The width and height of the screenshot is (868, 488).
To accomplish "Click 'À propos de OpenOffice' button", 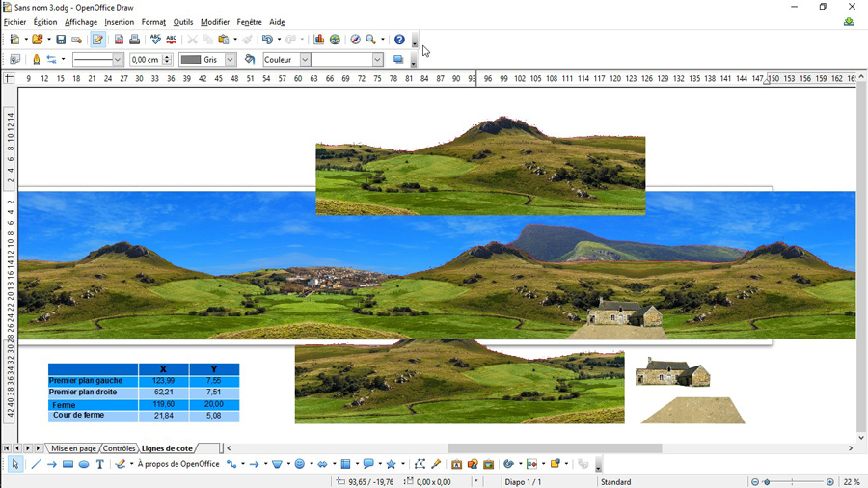I will (x=178, y=464).
